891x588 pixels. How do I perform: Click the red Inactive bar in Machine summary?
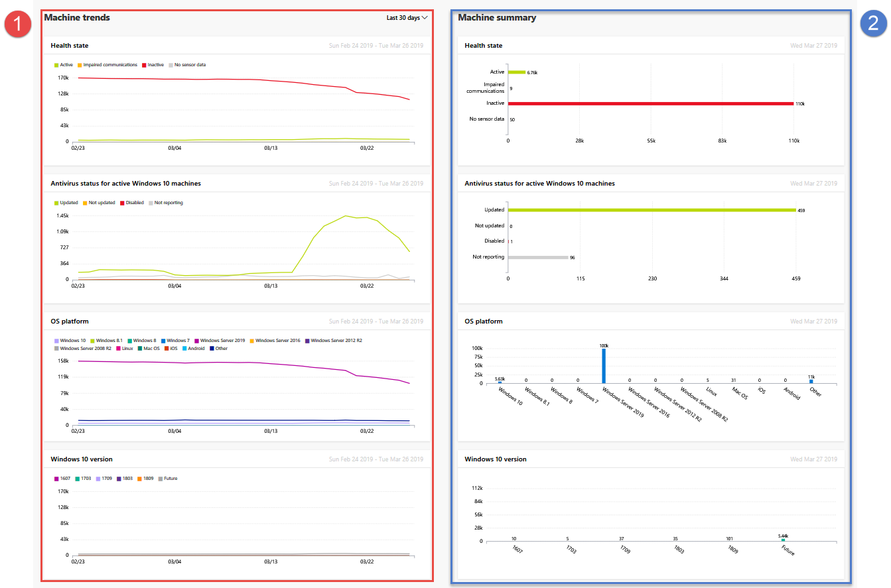coord(650,103)
